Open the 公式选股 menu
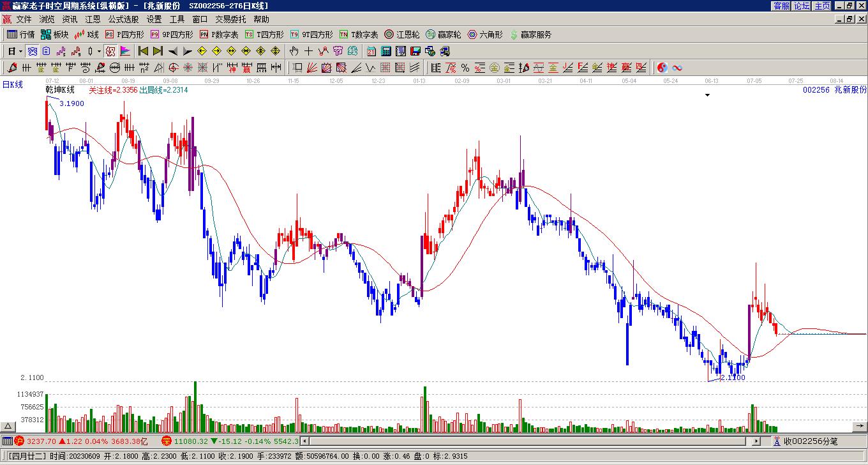The image size is (868, 465). coord(123,20)
